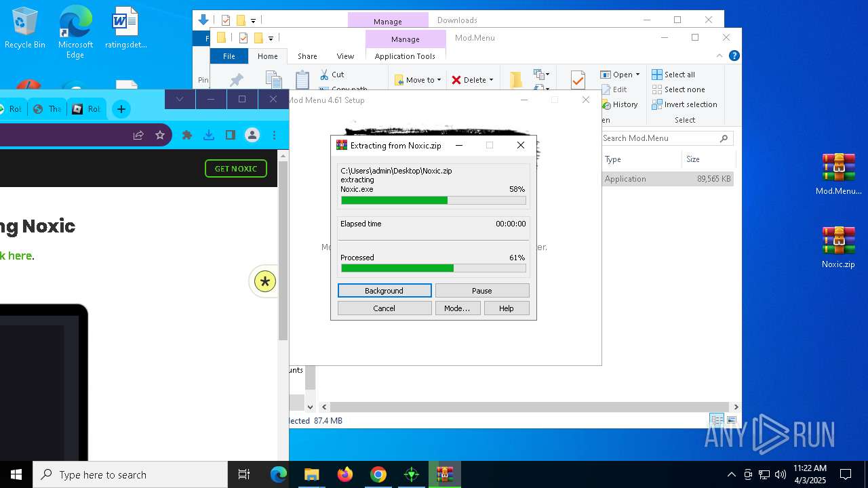Image resolution: width=868 pixels, height=488 pixels.
Task: Switch to the View ribbon tab
Action: [345, 56]
